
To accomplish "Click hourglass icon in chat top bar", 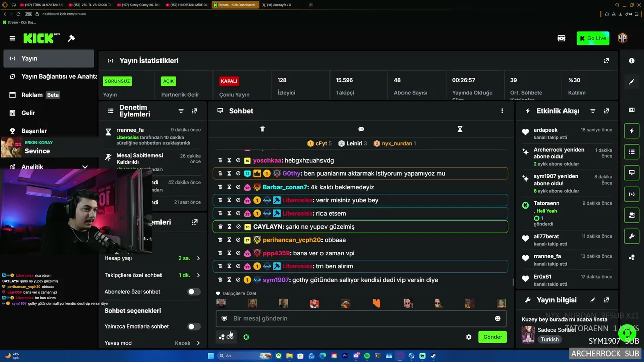I will (x=460, y=129).
